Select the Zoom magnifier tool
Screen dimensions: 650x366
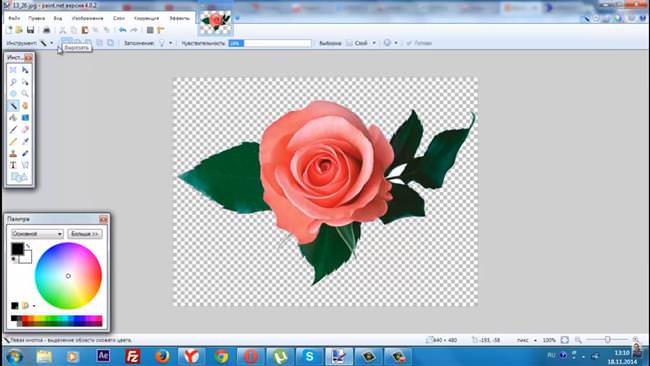tap(25, 94)
